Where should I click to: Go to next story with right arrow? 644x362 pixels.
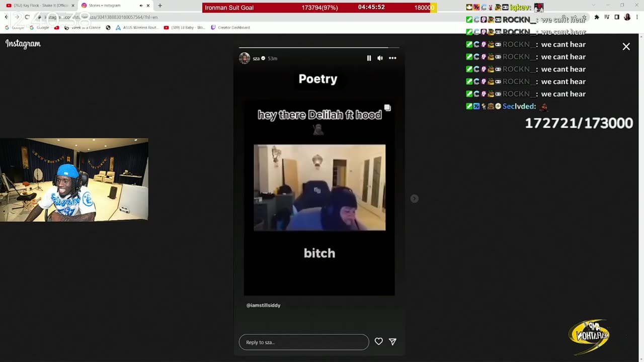[414, 199]
